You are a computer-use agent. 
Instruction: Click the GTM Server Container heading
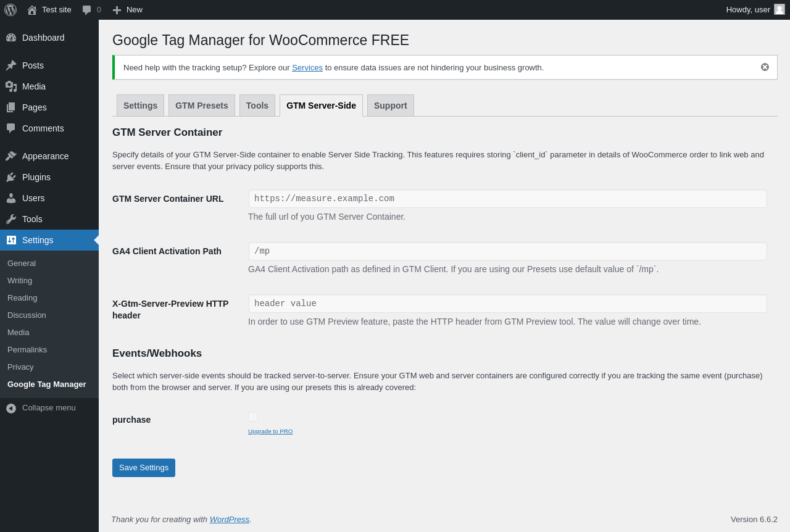[x=167, y=133]
